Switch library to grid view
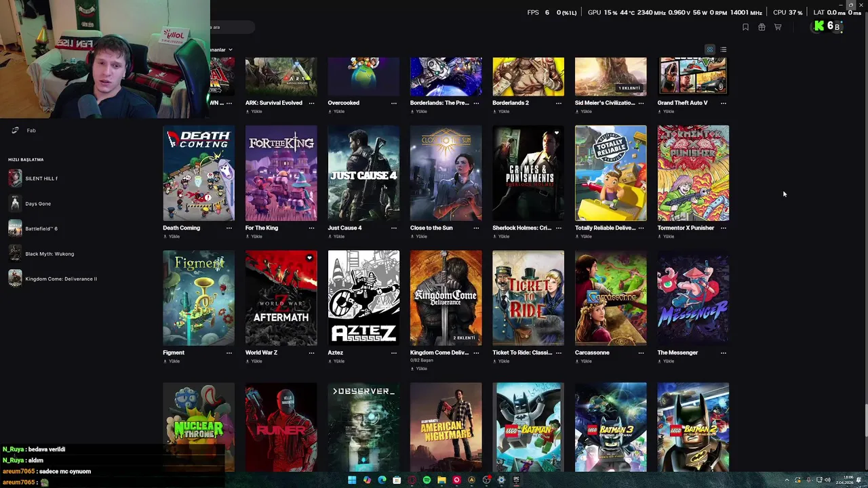Viewport: 868px width, 488px height. tap(710, 49)
